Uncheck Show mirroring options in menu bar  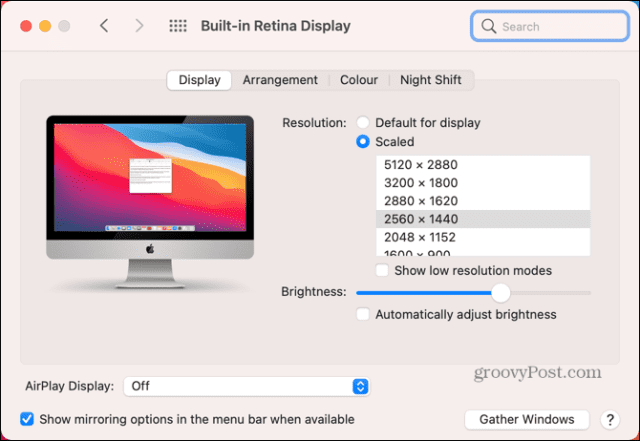pyautogui.click(x=27, y=419)
